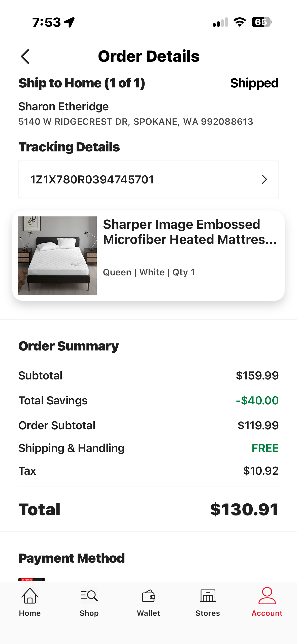This screenshot has width=297, height=644.
Task: Tap the battery indicator in status bar
Action: [262, 22]
